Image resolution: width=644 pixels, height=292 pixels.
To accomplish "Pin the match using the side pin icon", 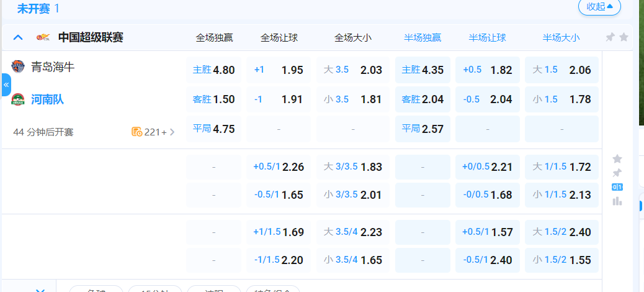I will [617, 173].
